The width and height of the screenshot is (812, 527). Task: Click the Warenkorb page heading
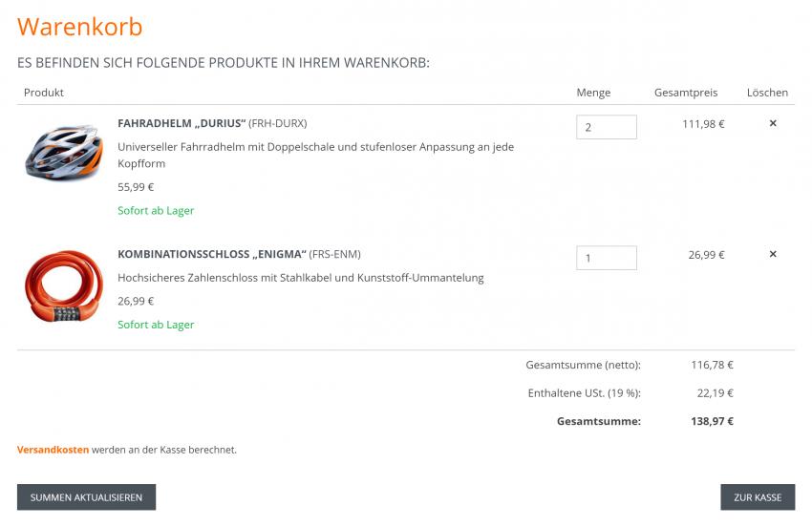click(x=80, y=27)
